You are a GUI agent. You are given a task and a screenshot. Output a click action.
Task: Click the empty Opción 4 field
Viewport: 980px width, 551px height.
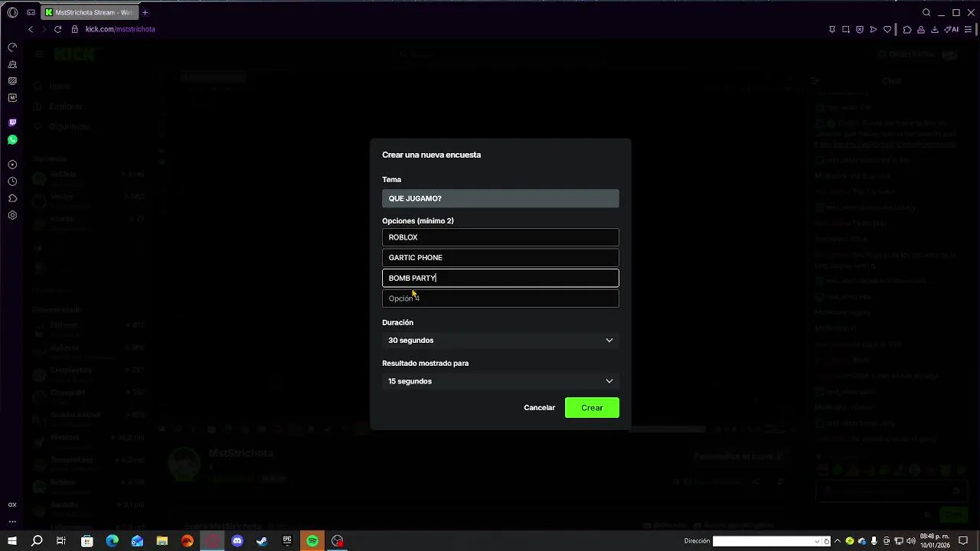501,298
